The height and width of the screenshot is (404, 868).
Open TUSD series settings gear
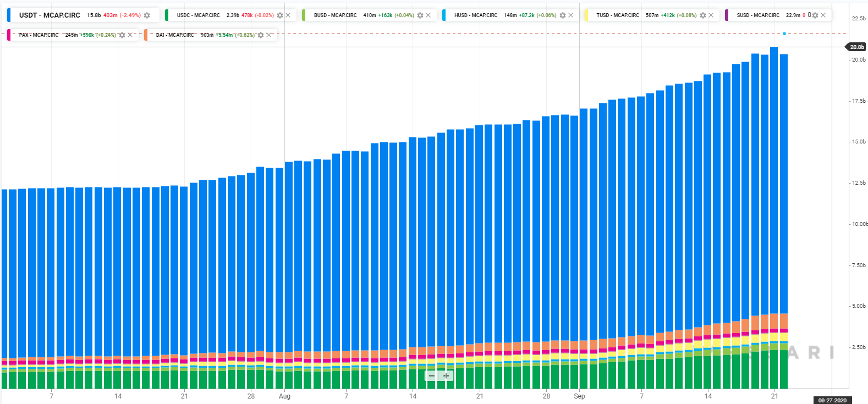click(x=703, y=15)
